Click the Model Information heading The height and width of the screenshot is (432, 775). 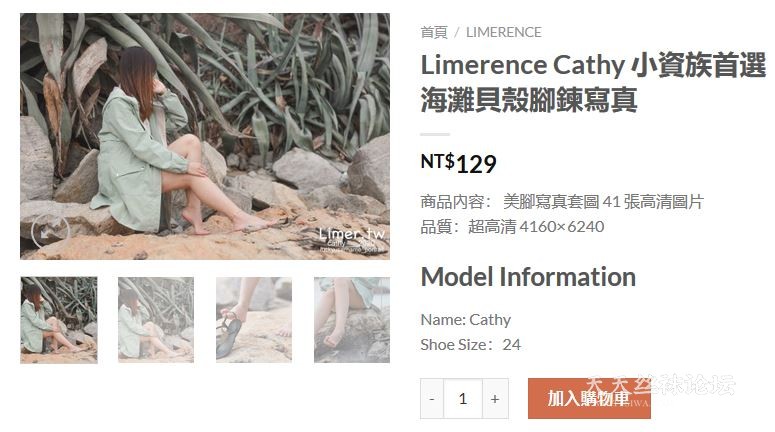tap(528, 277)
